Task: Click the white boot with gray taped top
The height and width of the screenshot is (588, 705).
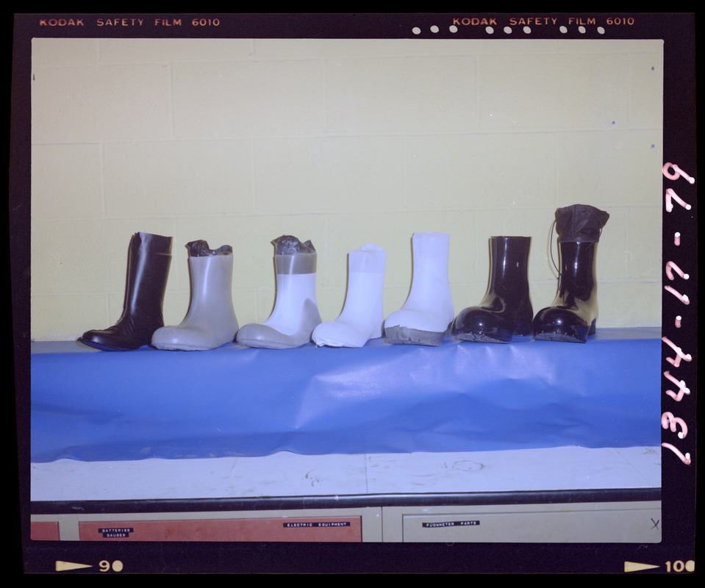Action: (284, 298)
